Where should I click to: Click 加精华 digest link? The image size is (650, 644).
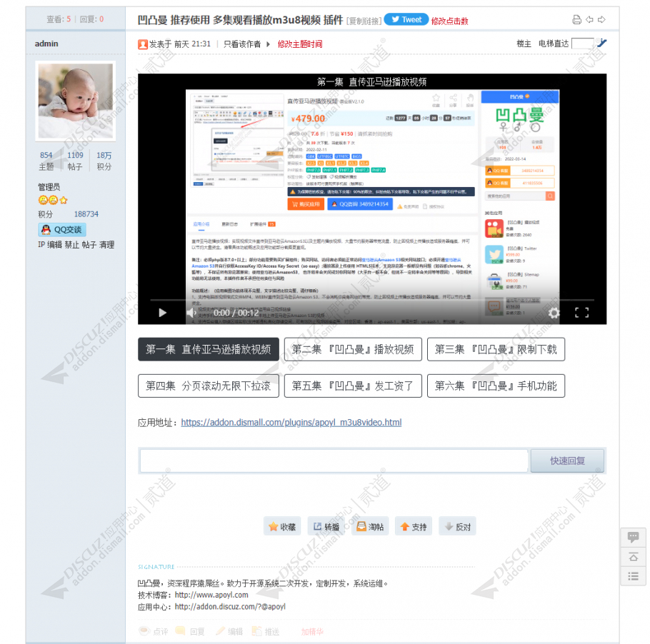coord(311,631)
